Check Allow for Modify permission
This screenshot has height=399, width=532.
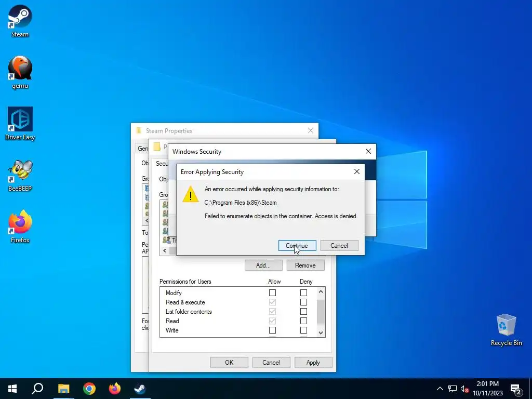pyautogui.click(x=272, y=293)
